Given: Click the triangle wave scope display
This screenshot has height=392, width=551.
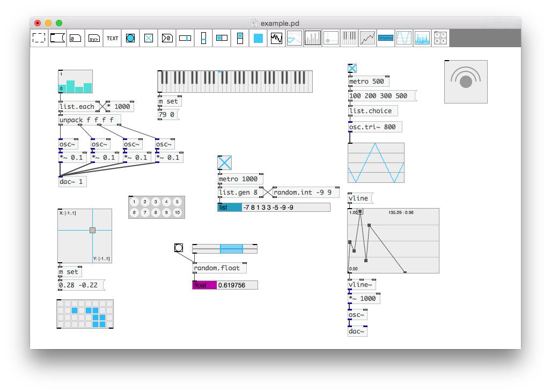Looking at the screenshot, I should click(x=376, y=162).
